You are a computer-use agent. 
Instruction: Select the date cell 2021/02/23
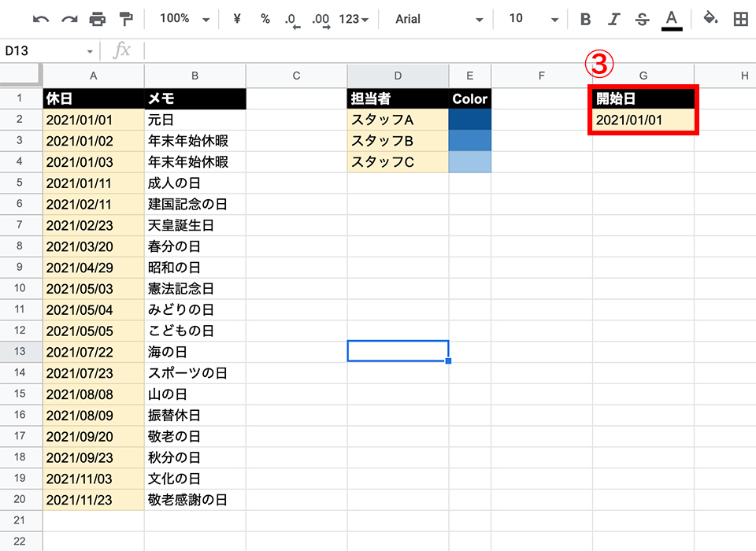94,225
